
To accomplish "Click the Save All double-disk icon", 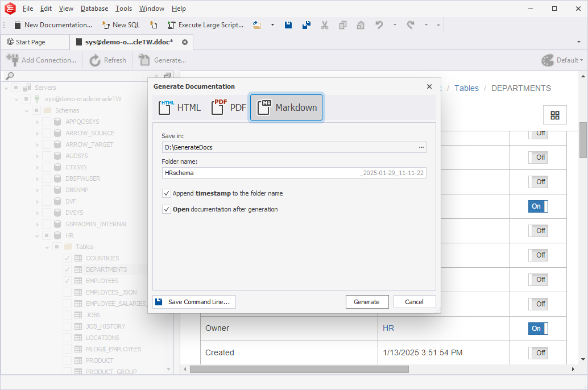I will tap(307, 25).
